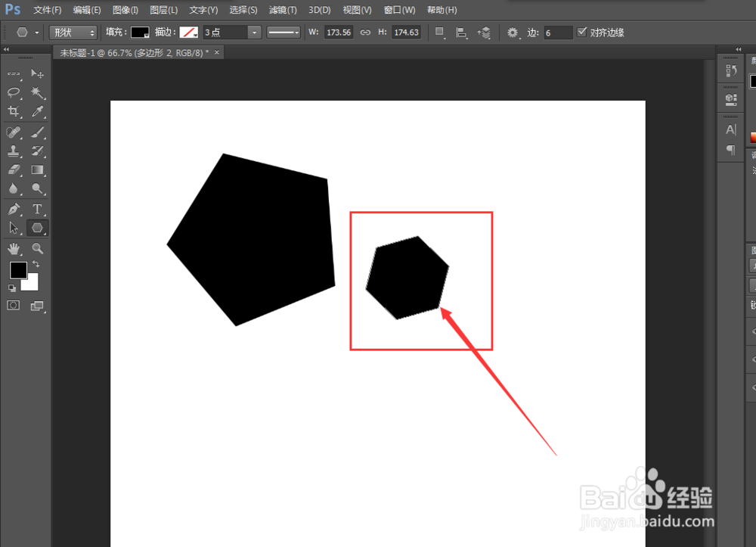Viewport: 756px width, 547px height.
Task: Open the stroke color swatch
Action: tap(188, 33)
